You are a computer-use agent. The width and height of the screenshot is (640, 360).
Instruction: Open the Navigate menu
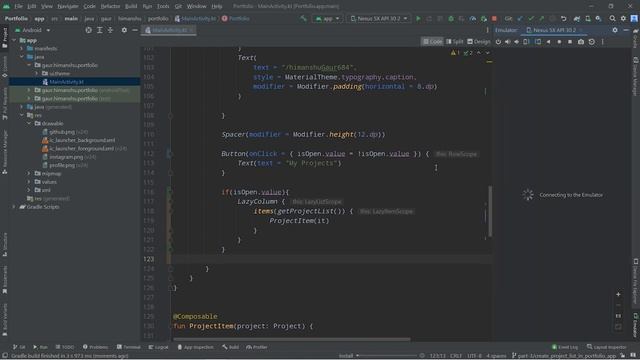(x=68, y=6)
